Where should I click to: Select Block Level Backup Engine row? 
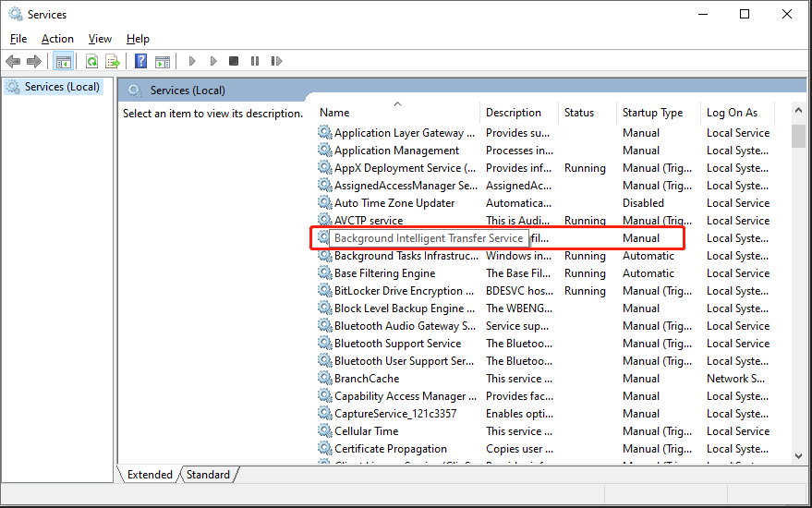click(544, 308)
